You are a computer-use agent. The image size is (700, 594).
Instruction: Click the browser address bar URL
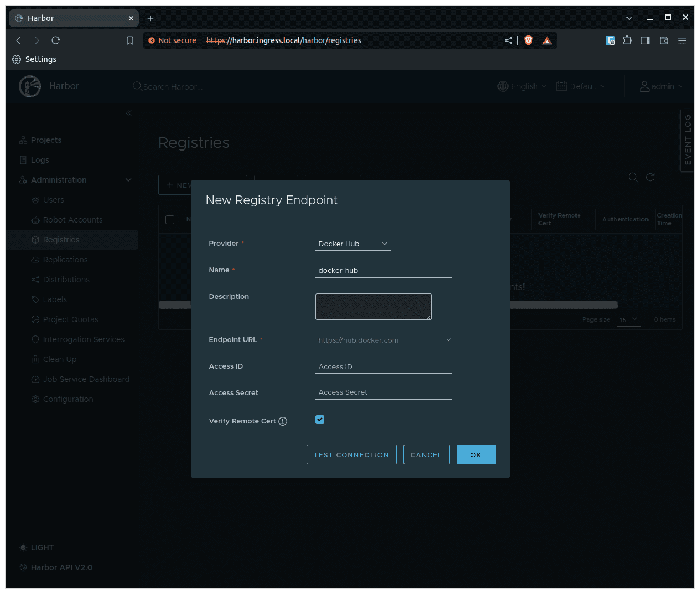click(x=284, y=40)
